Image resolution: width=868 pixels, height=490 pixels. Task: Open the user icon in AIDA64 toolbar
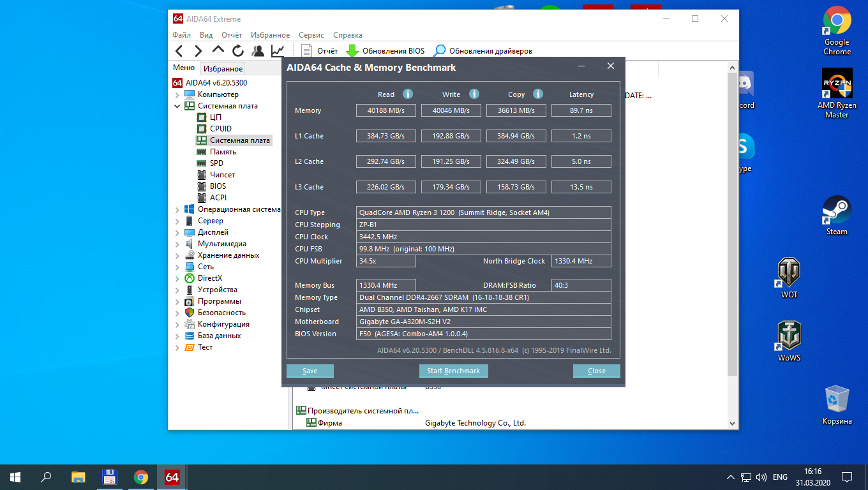click(x=258, y=51)
